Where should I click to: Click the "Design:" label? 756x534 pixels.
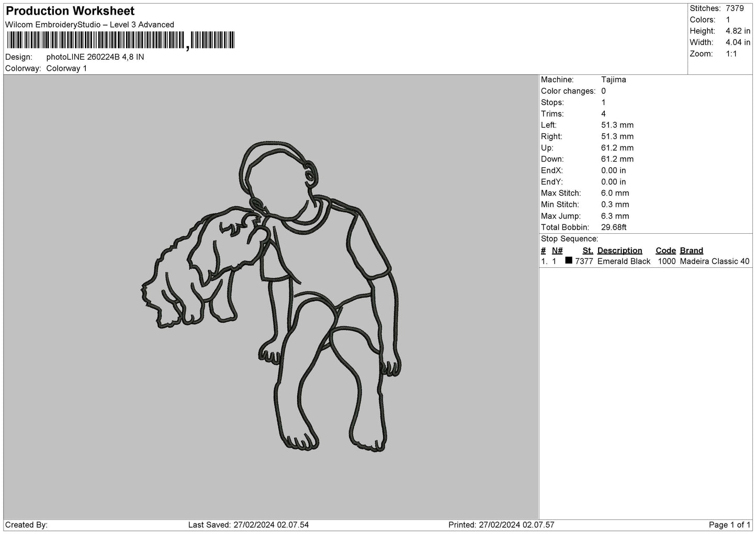point(19,57)
